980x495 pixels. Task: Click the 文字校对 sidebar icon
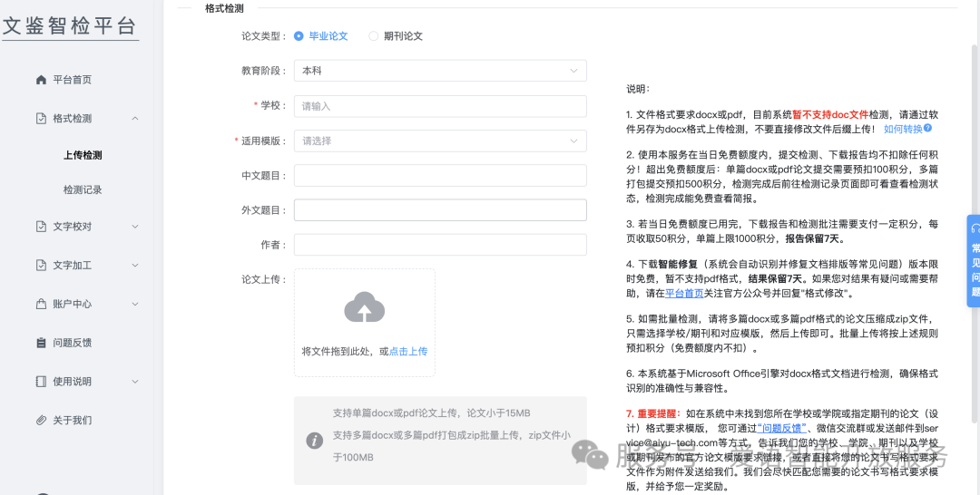(41, 227)
